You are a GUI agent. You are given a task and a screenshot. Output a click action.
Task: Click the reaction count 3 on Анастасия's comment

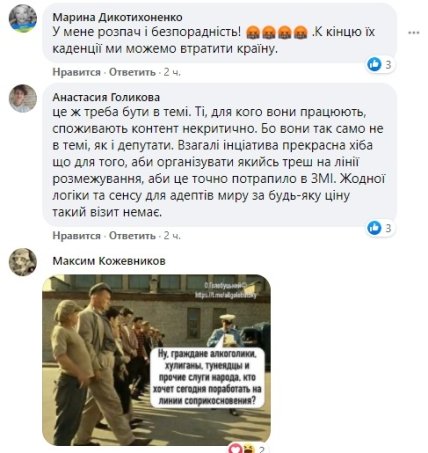pos(388,228)
